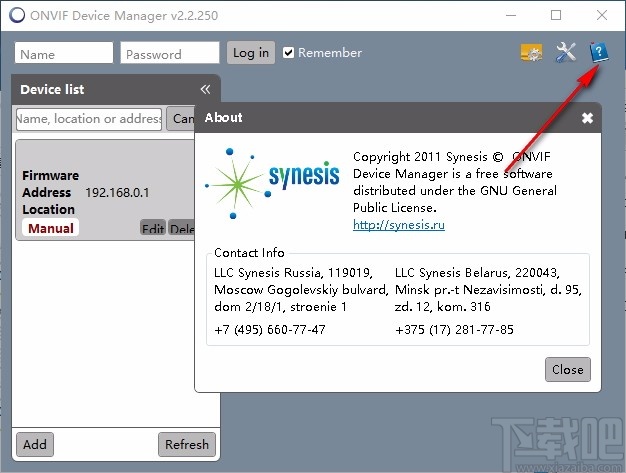Image resolution: width=626 pixels, height=473 pixels.
Task: Close the About dialog with the X icon
Action: [587, 118]
